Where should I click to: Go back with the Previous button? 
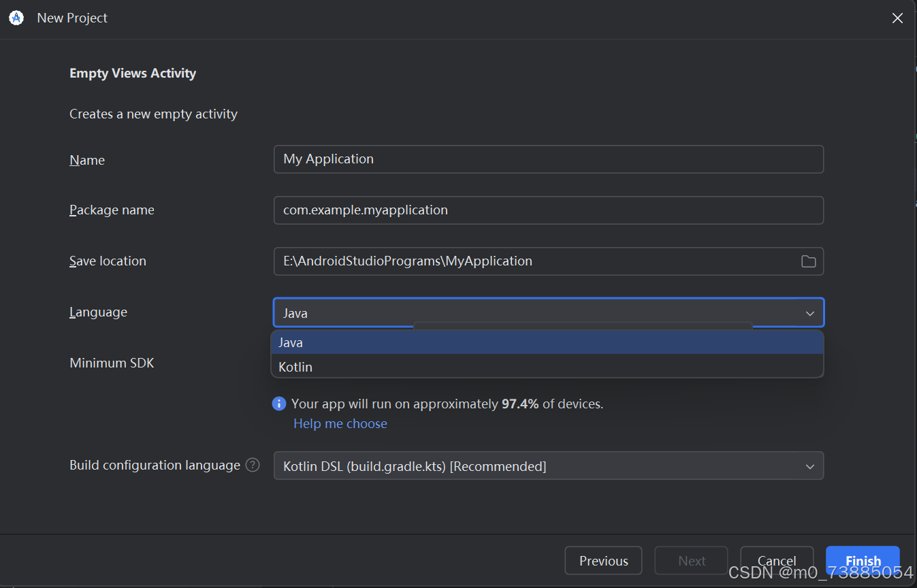tap(603, 561)
